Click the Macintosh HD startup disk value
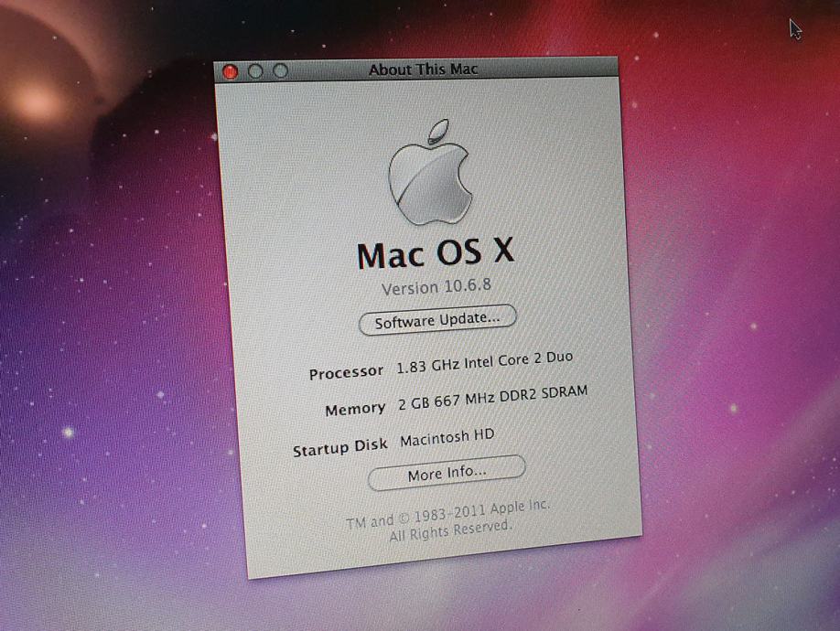 [x=447, y=438]
